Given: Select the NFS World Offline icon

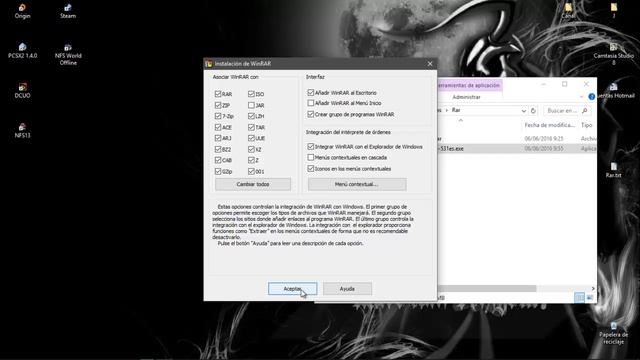Looking at the screenshot, I should pyautogui.click(x=68, y=54).
